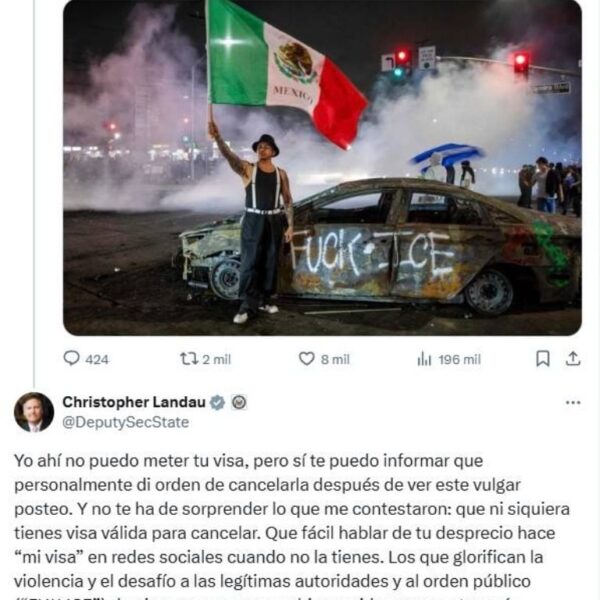Bookmark the tweet with the photo
The image size is (600, 600).
point(543,359)
